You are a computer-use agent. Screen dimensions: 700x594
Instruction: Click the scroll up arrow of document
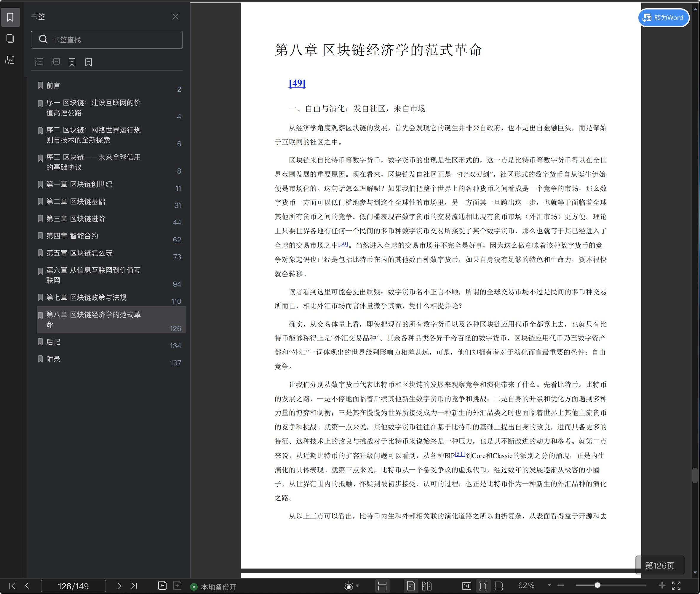tap(695, 9)
